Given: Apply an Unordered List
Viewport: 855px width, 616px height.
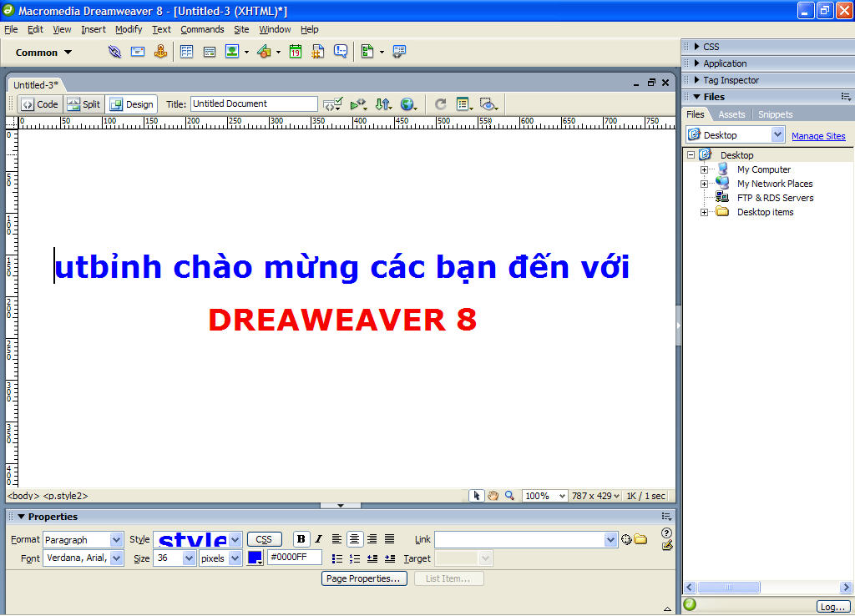Looking at the screenshot, I should point(337,558).
